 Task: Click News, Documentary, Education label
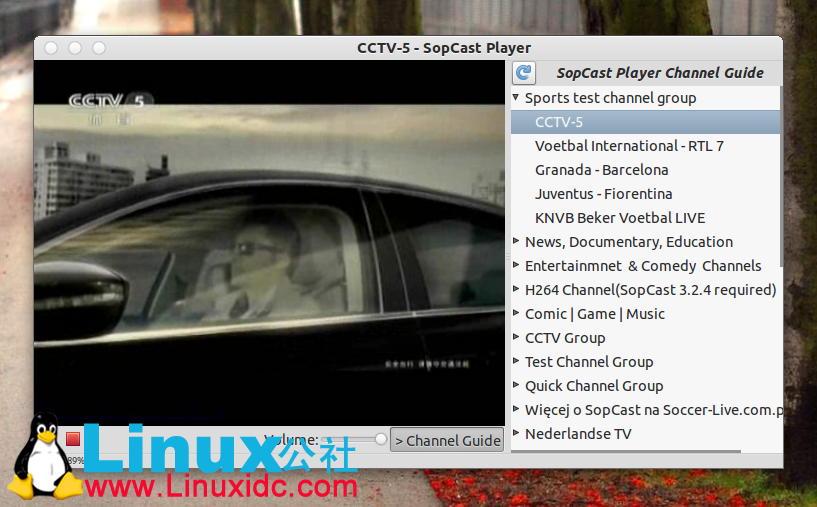tap(629, 242)
